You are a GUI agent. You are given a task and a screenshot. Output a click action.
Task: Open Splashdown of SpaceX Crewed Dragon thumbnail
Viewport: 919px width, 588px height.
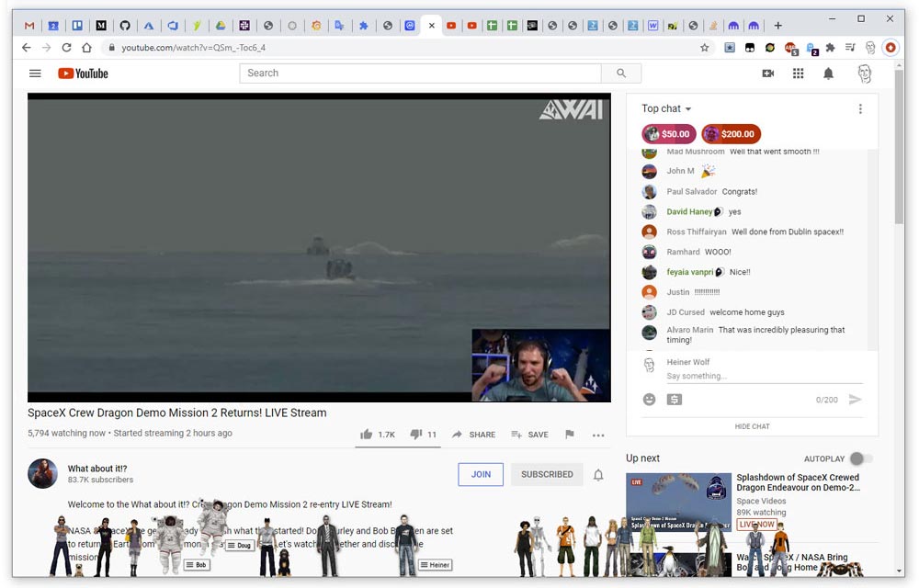[x=678, y=502]
